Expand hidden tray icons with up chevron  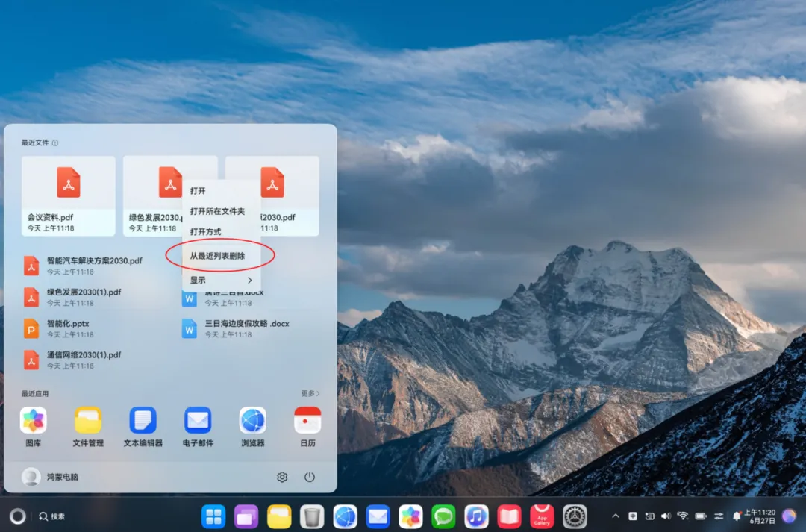pos(615,516)
